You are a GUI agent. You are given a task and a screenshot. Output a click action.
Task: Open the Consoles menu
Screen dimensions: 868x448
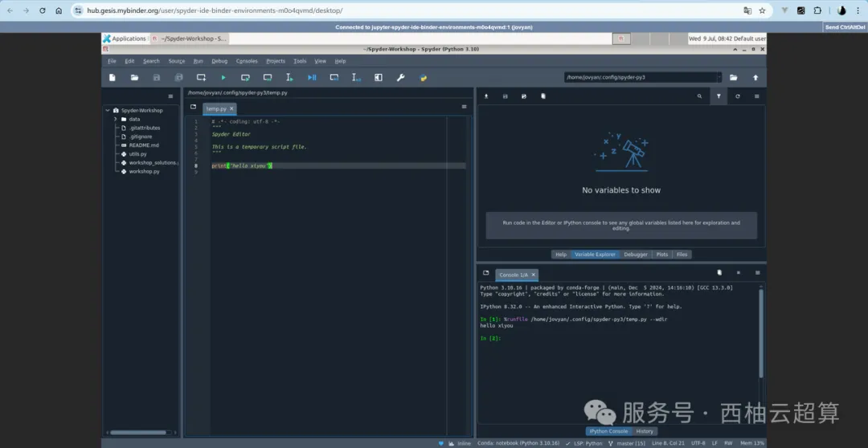click(247, 61)
